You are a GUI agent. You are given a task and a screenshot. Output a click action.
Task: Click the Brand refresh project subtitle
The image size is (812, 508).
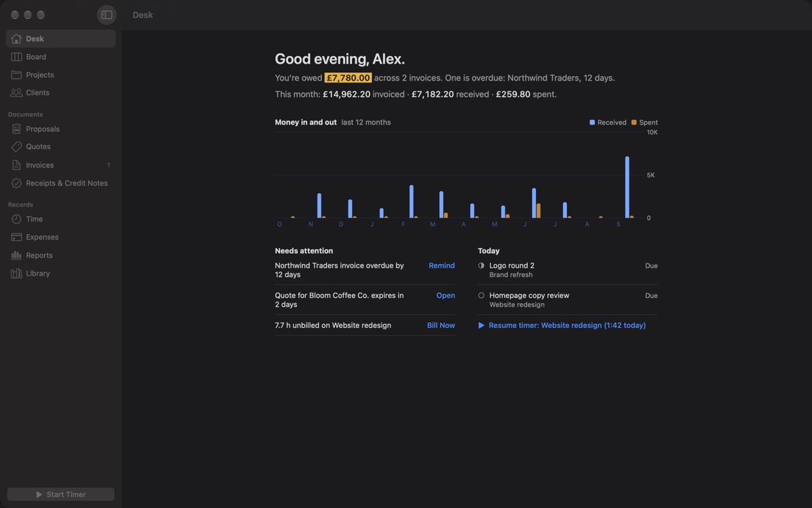[x=511, y=275]
